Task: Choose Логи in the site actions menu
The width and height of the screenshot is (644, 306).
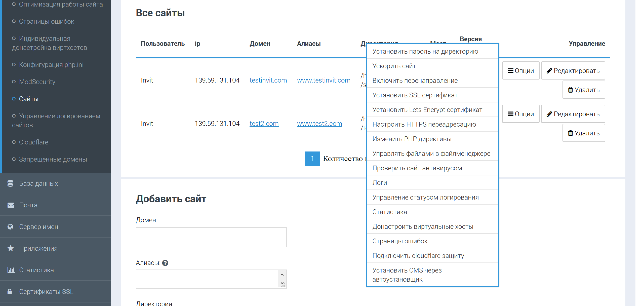Action: coord(380,182)
